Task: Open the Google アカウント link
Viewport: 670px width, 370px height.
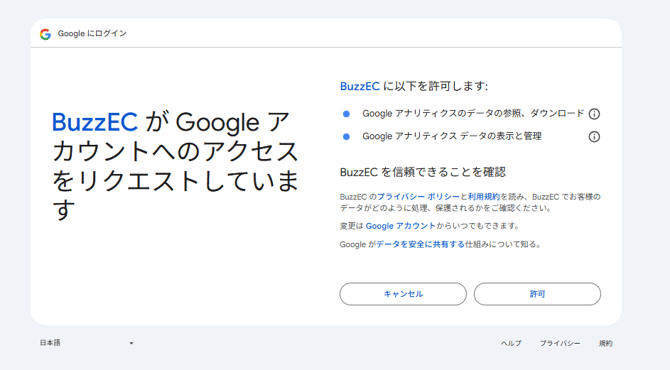Action: coord(400,226)
